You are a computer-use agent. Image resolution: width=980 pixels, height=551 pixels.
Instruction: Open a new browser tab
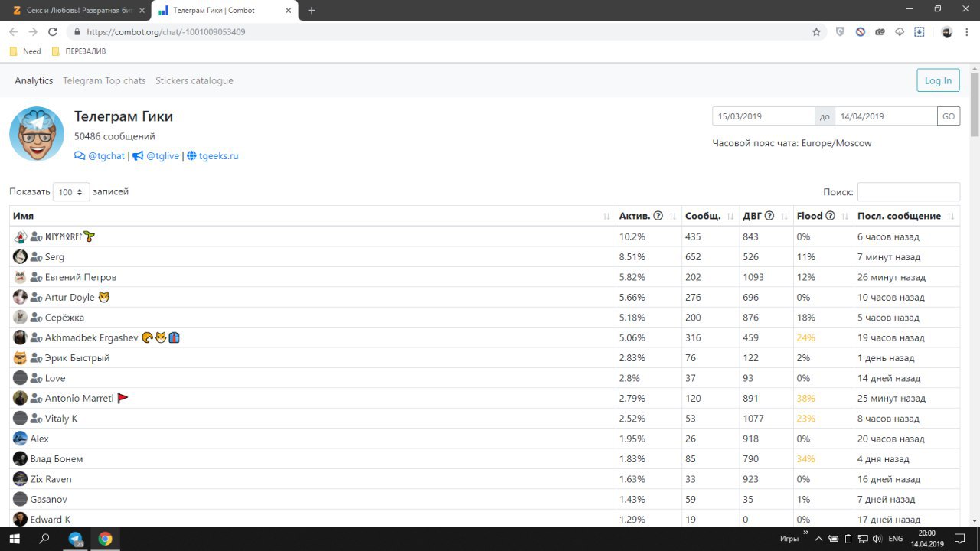click(x=312, y=11)
